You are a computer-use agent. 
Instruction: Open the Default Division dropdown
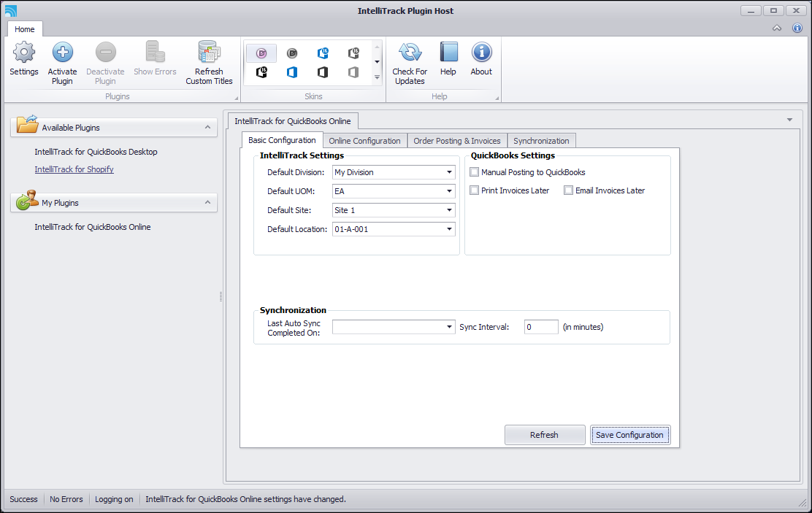[449, 172]
